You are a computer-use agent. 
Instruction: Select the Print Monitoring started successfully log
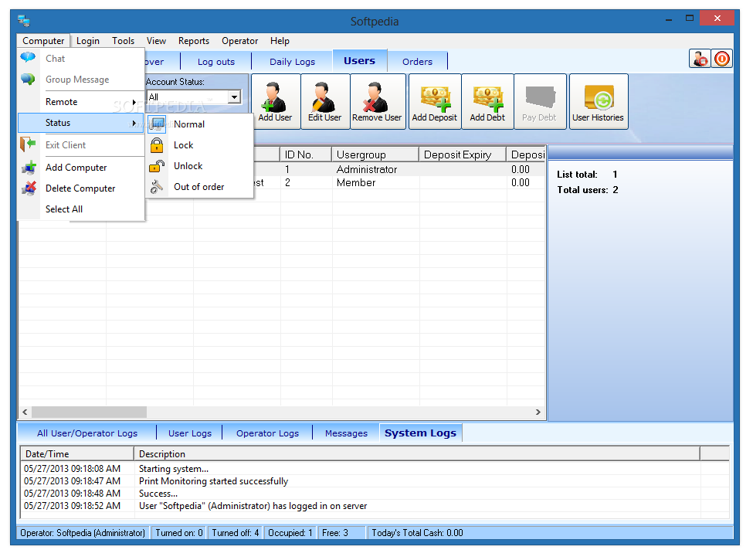pos(375,481)
